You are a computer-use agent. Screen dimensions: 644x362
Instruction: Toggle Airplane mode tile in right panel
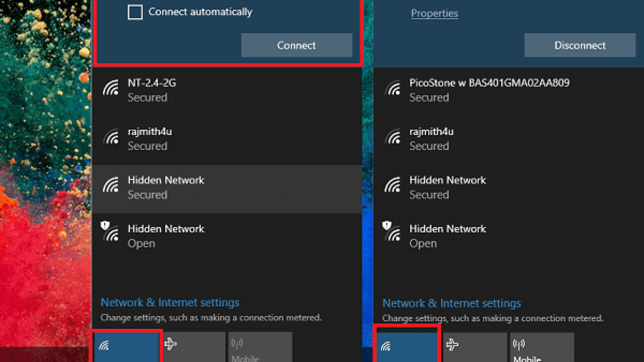click(475, 347)
